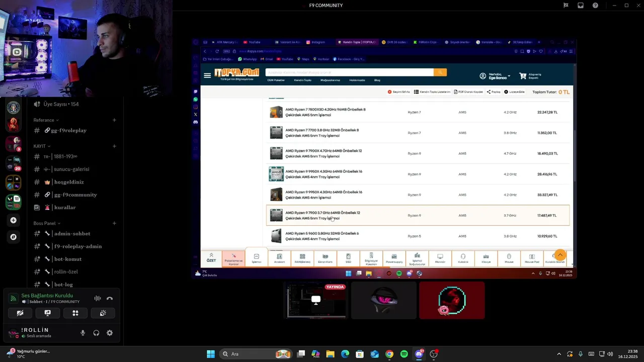This screenshot has width=644, height=362.
Task: Click the Windows taskbar Ara search box
Action: 257,354
